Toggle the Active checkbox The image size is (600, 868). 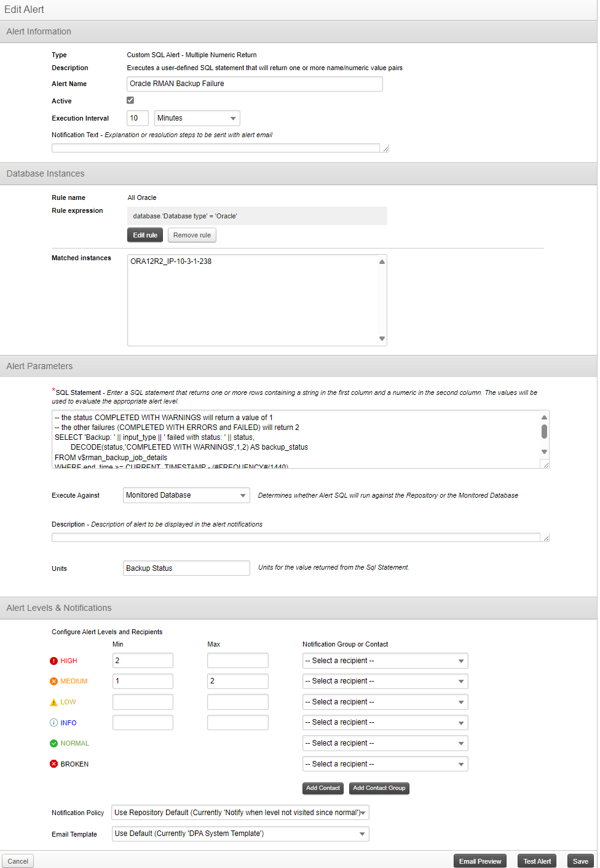(x=130, y=100)
